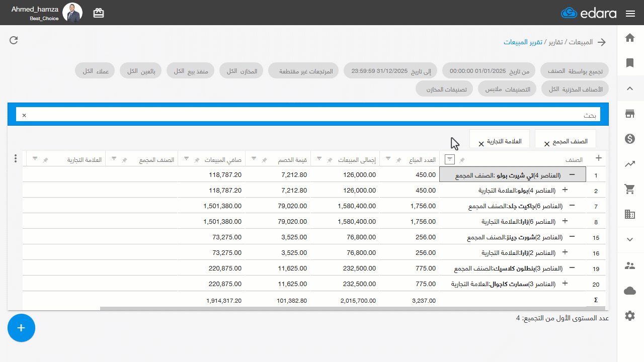This screenshot has width=644, height=362.
Task: Click the blue plus floating button
Action: point(21,328)
